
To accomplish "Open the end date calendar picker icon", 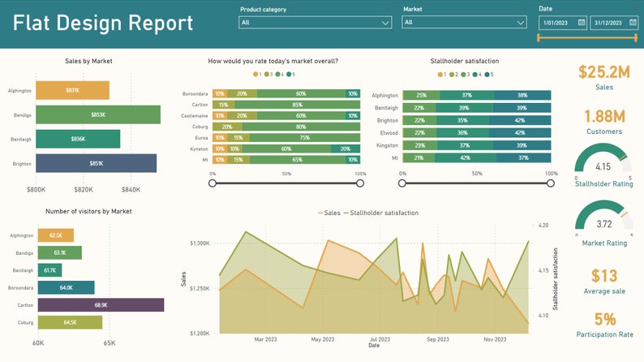I will pyautogui.click(x=633, y=23).
